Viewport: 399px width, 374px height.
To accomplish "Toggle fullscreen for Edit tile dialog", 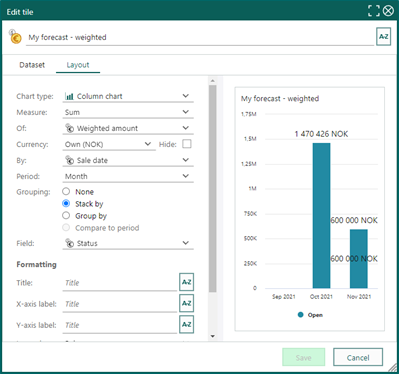I will tap(374, 11).
